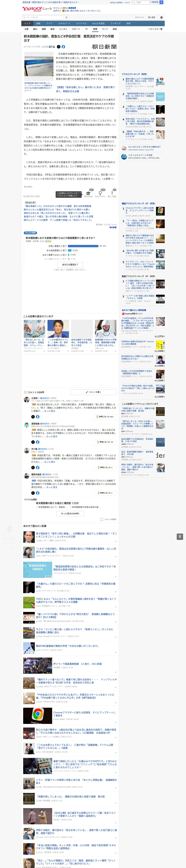Click the 81.1% poll result bar
Screen dimensions: 186x868
(x=83, y=246)
